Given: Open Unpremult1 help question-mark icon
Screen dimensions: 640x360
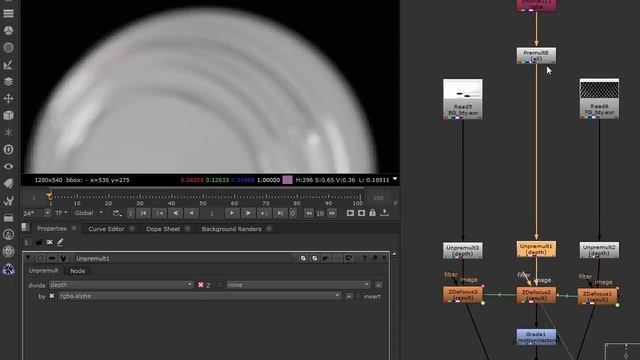Looking at the screenshot, I should pos(364,258).
